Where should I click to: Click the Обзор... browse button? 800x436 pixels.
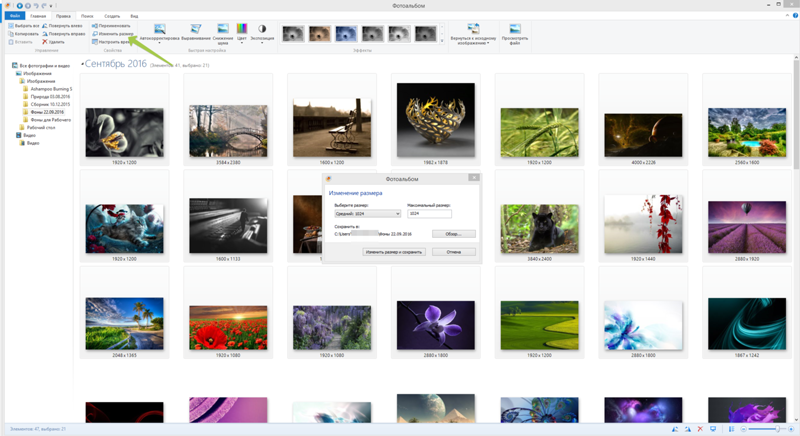(x=454, y=234)
